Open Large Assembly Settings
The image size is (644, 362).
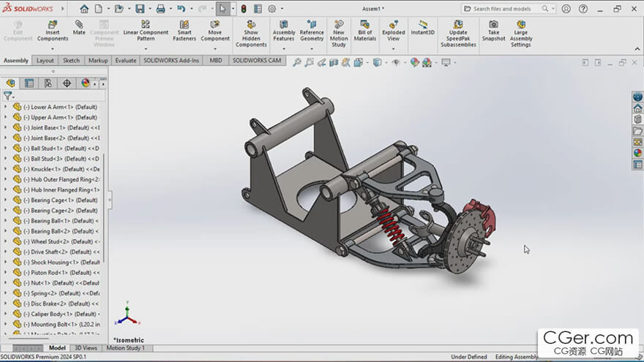pos(521,34)
